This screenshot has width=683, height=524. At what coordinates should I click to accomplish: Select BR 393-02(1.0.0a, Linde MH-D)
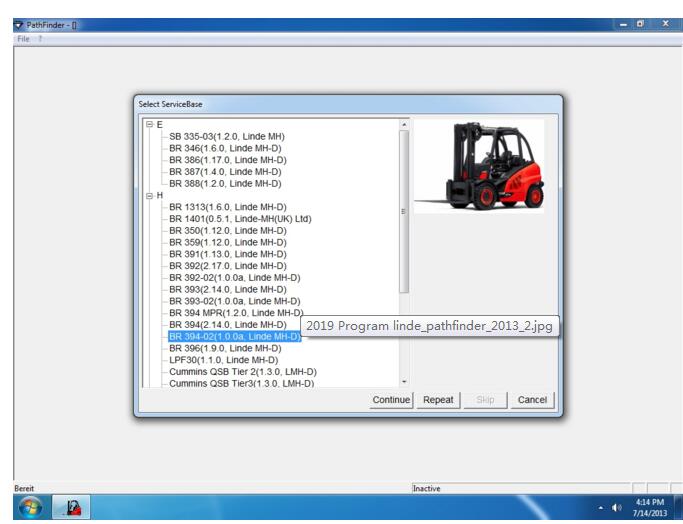[235, 301]
